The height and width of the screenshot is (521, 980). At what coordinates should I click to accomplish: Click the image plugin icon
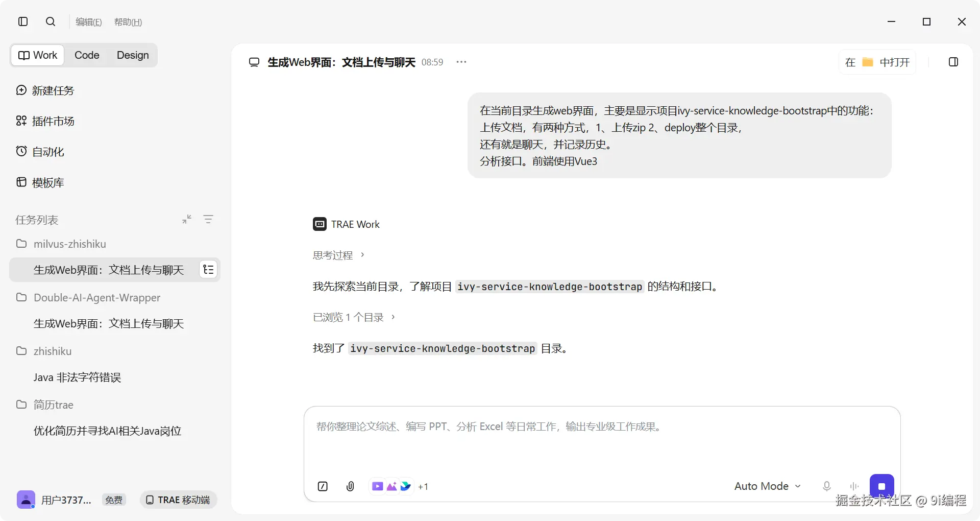click(x=391, y=486)
